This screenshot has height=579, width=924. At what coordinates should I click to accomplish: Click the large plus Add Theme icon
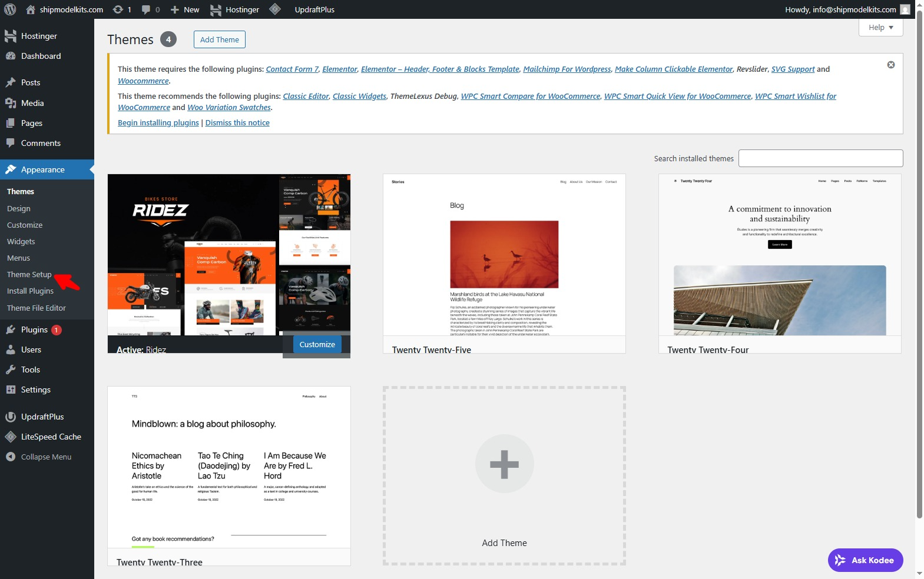[504, 464]
